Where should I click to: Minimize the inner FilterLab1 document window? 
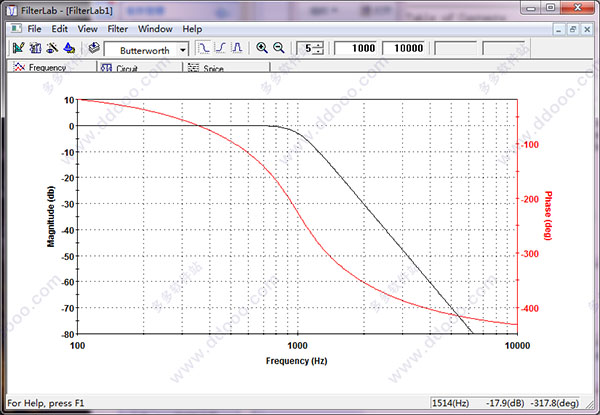point(559,29)
